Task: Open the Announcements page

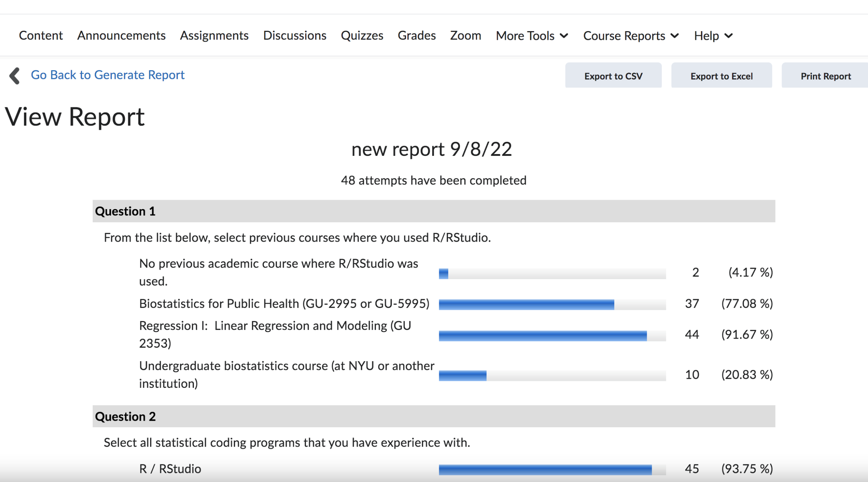Action: (121, 35)
